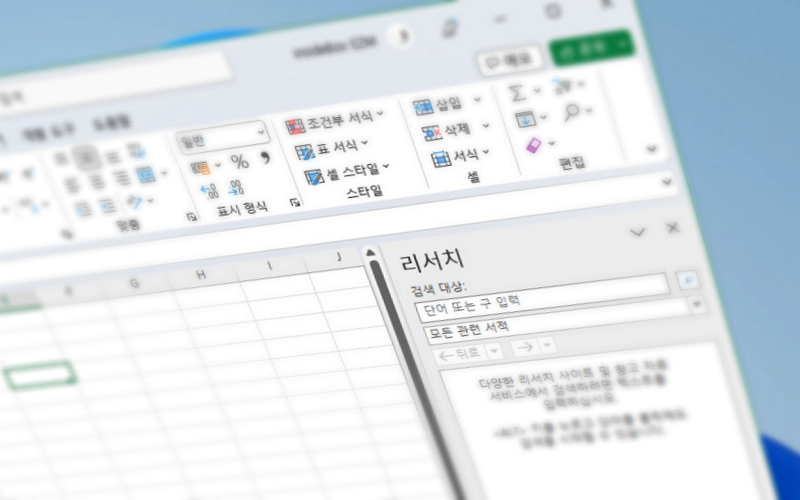Click the vertical scrollbar up arrow
The image size is (800, 500).
click(370, 253)
